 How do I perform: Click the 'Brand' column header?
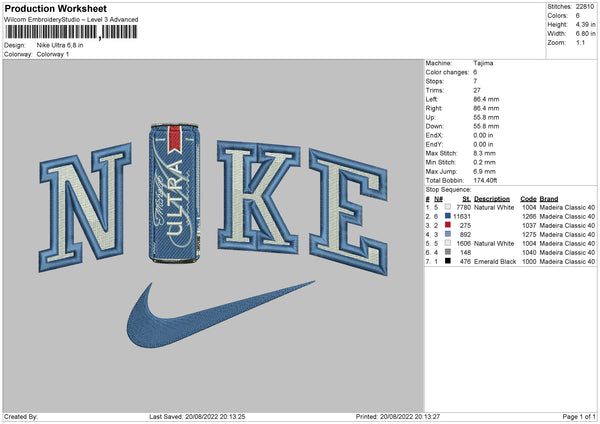[549, 199]
